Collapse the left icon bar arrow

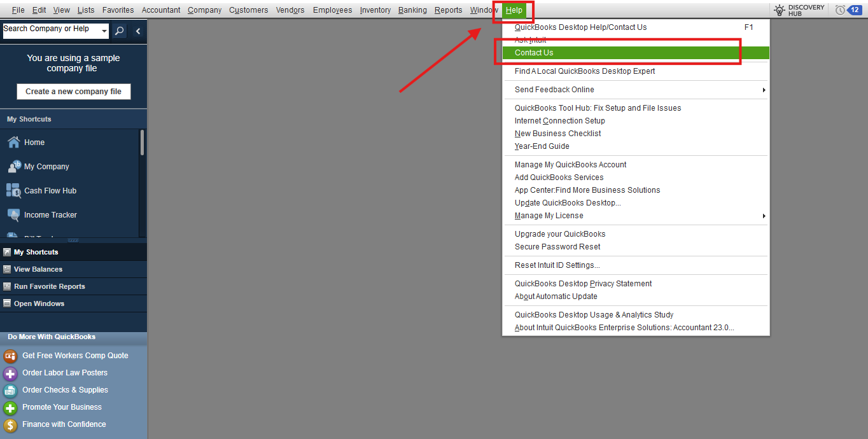click(138, 31)
